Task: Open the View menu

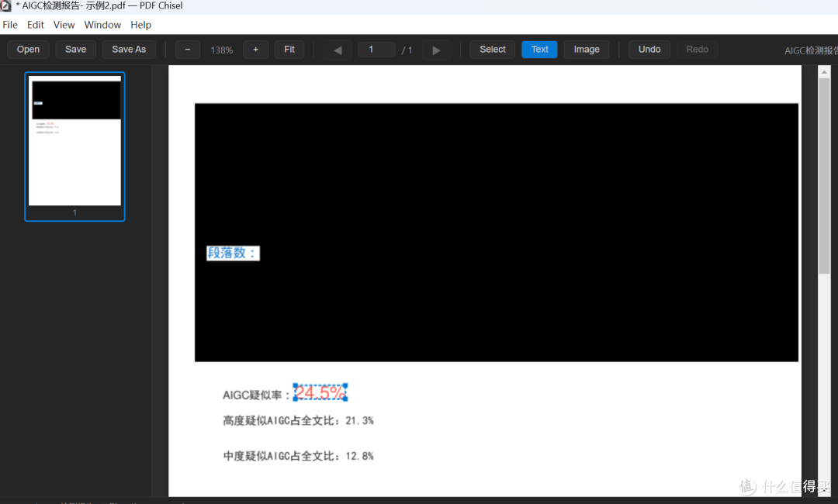Action: (64, 25)
